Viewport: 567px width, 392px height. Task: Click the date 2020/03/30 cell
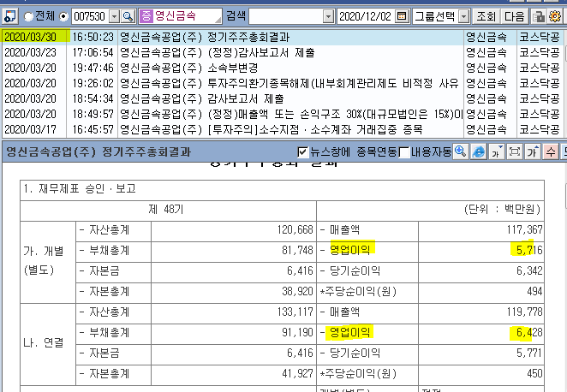click(34, 37)
